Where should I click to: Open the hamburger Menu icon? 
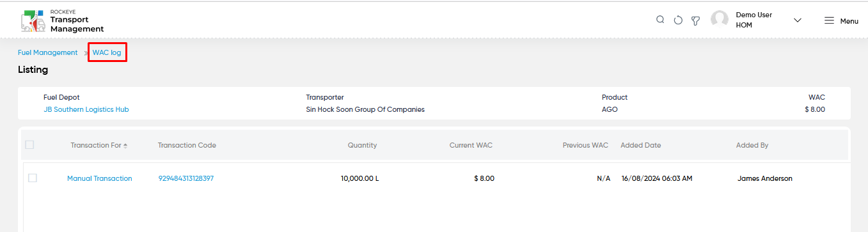coord(829,20)
